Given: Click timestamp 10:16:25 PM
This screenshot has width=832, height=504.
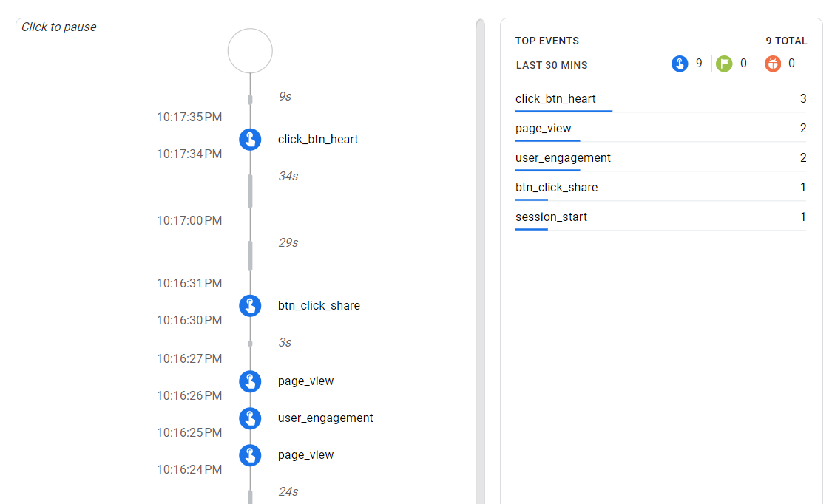Looking at the screenshot, I should click(189, 433).
